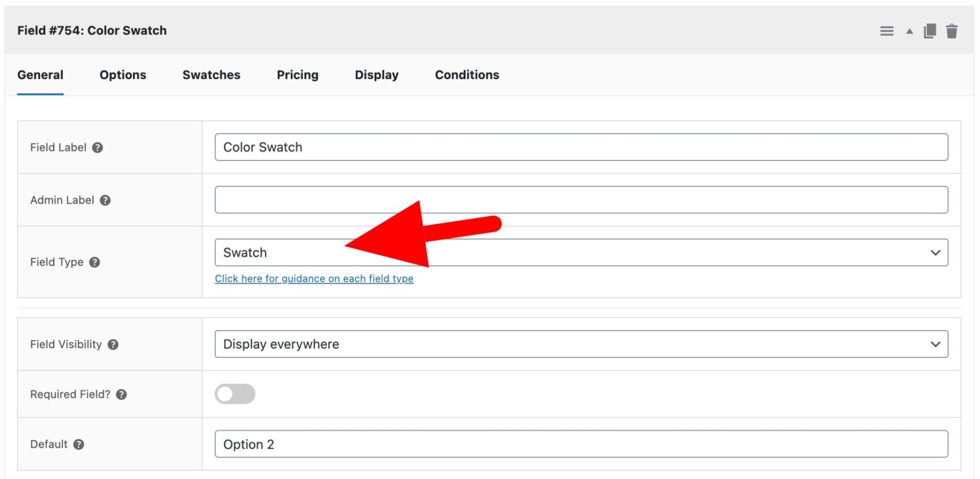980x479 pixels.
Task: Open the Field Label help icon
Action: coord(97,147)
